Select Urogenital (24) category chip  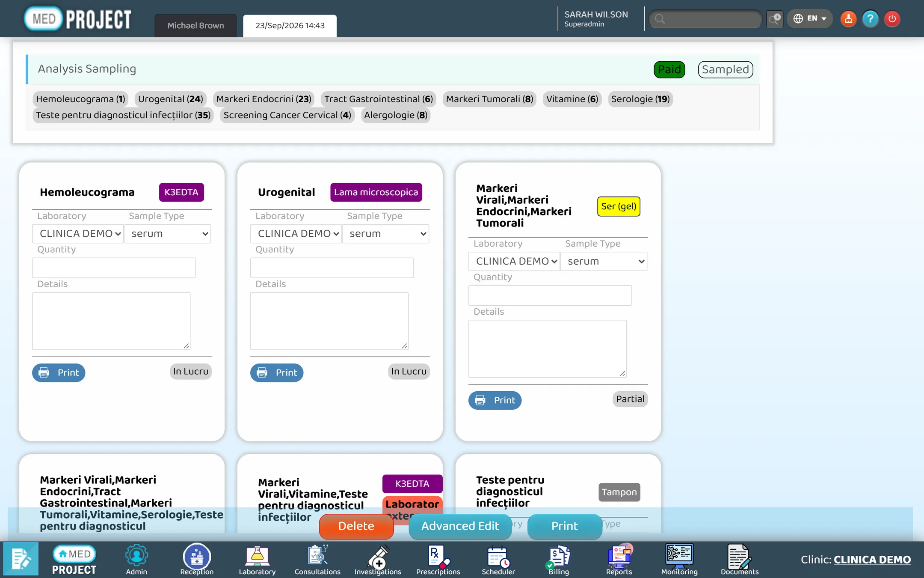coord(171,99)
